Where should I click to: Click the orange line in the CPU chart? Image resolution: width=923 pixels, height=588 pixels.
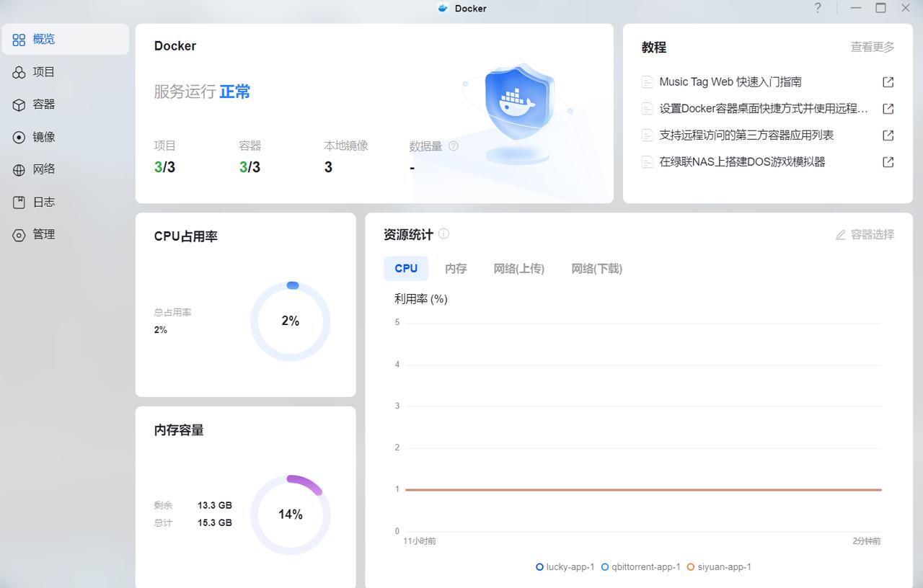click(x=643, y=490)
